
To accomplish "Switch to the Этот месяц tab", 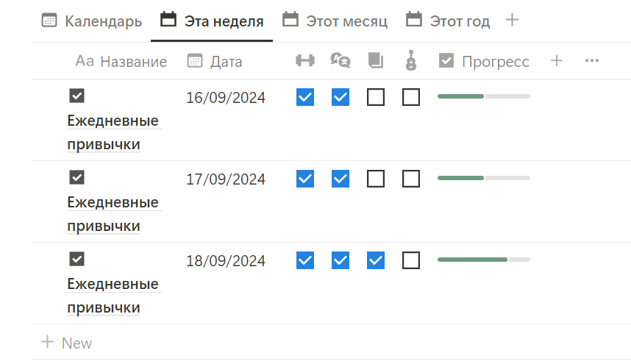I will click(335, 21).
